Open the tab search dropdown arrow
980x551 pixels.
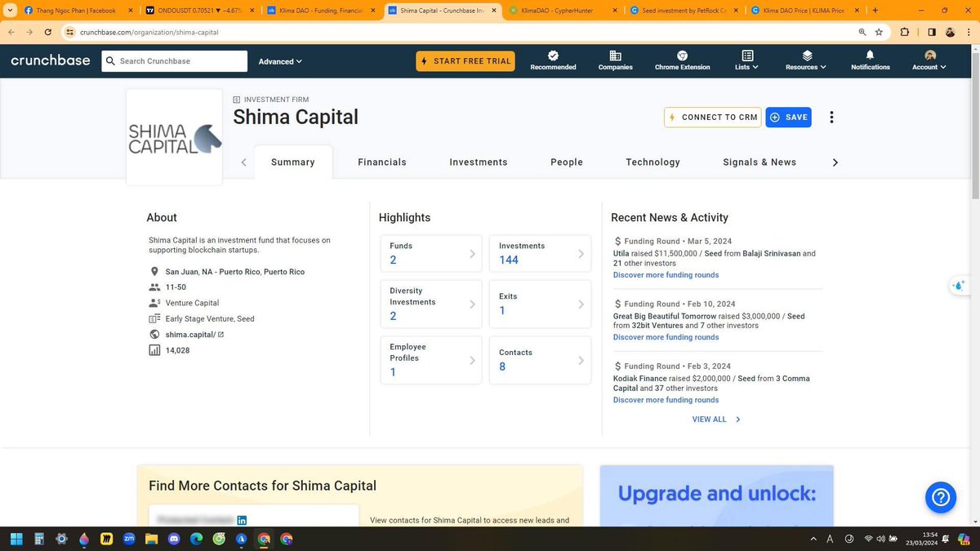pos(9,11)
